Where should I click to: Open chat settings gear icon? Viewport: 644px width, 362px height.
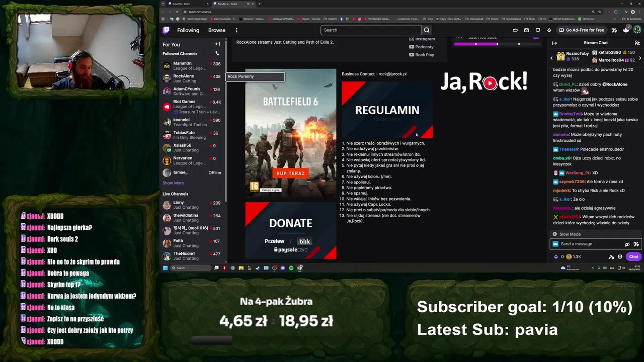pos(620,257)
